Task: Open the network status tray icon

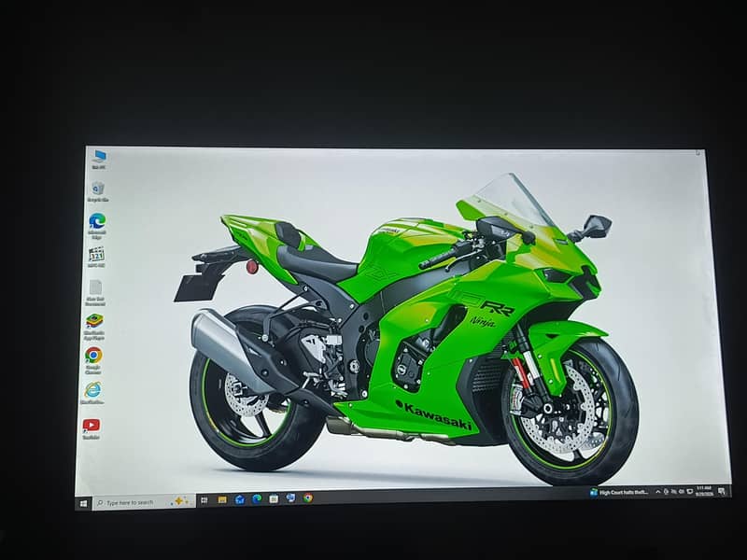Action: coord(673,492)
